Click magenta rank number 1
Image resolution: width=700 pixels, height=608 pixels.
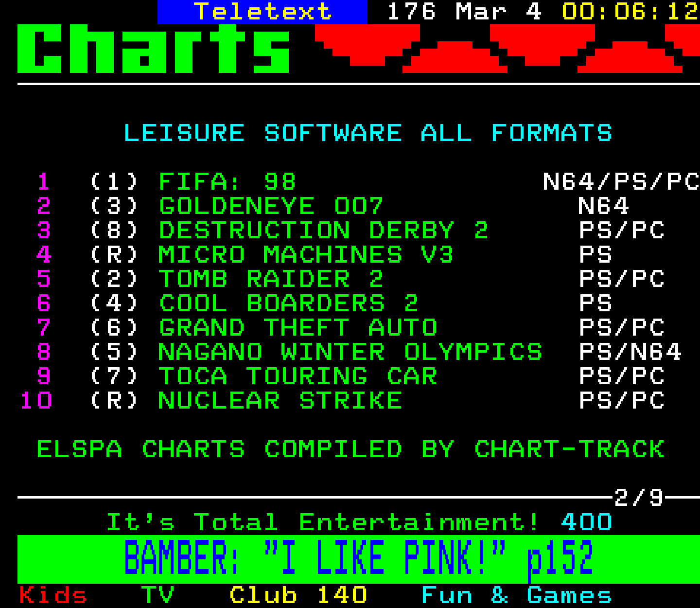point(44,182)
